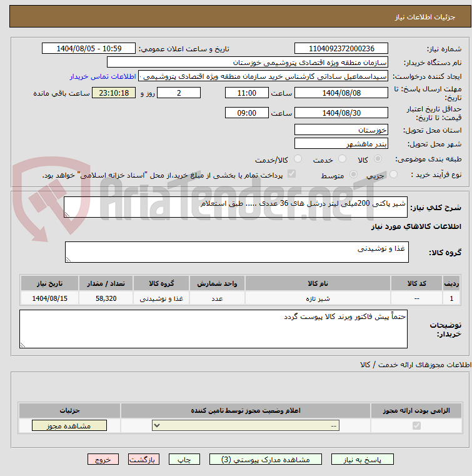The height and width of the screenshot is (476, 472).
Task: Click اطلاعات مجوزهای ارائه خدمت / کالا heading
Action: 416,365
